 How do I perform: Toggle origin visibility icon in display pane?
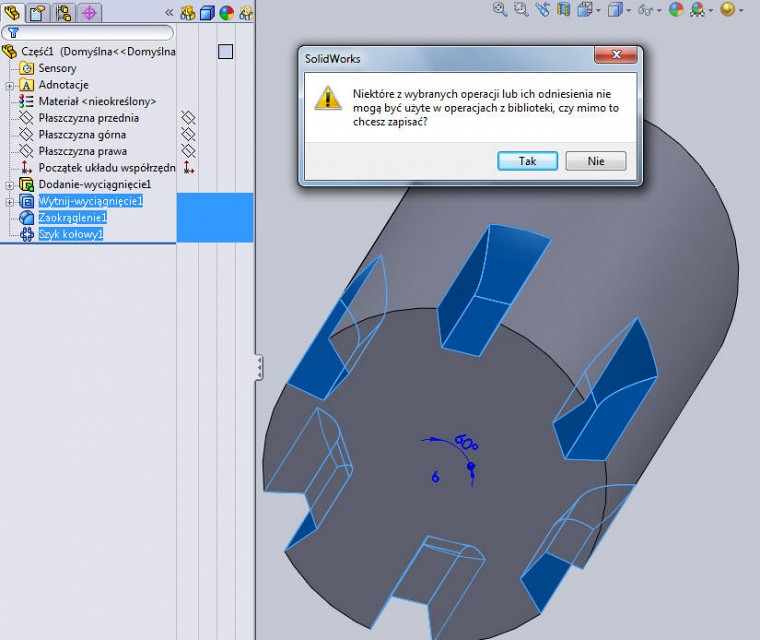click(189, 168)
